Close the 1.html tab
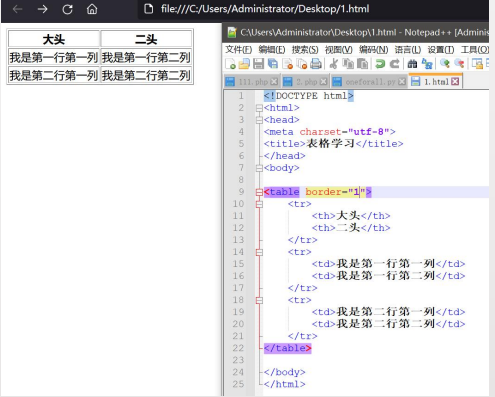The height and width of the screenshot is (397, 495). click(x=455, y=82)
